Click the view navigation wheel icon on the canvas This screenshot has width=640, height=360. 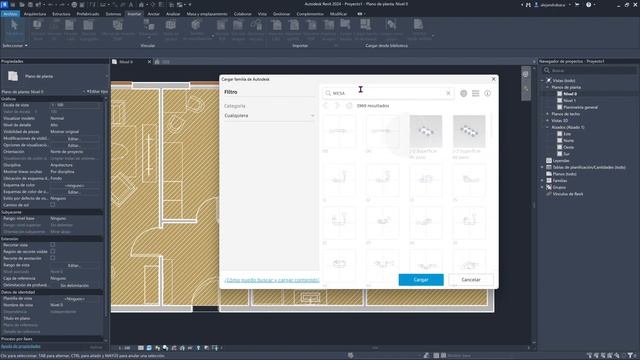pos(525,74)
